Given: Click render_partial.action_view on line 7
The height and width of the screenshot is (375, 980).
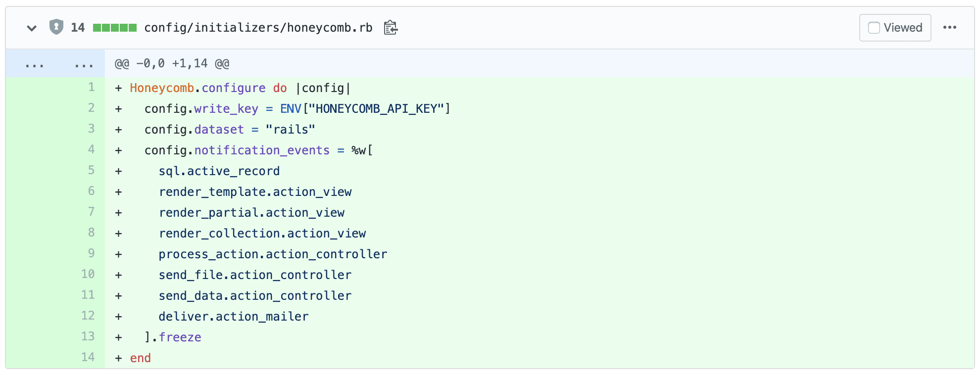Looking at the screenshot, I should (251, 213).
